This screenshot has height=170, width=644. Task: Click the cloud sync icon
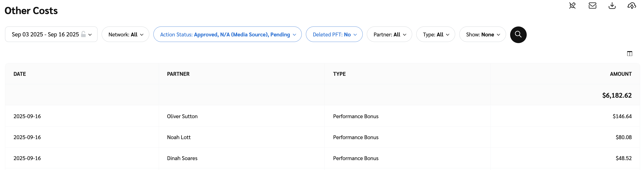click(632, 6)
